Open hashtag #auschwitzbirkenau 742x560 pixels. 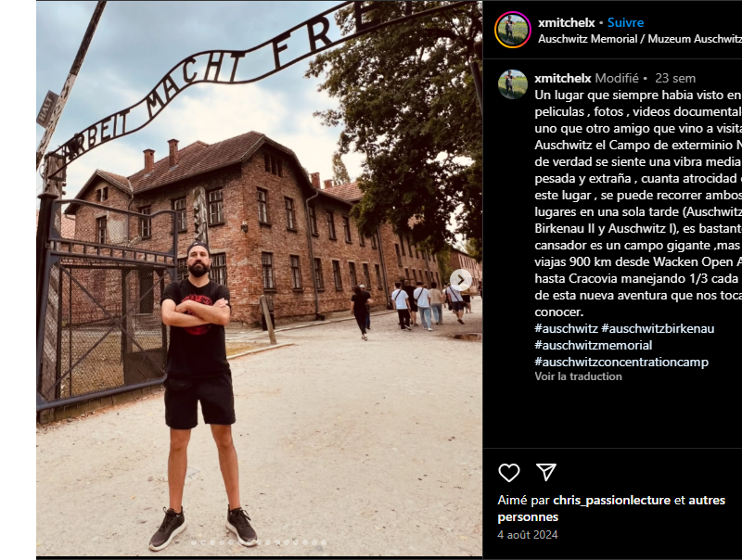[x=658, y=328]
